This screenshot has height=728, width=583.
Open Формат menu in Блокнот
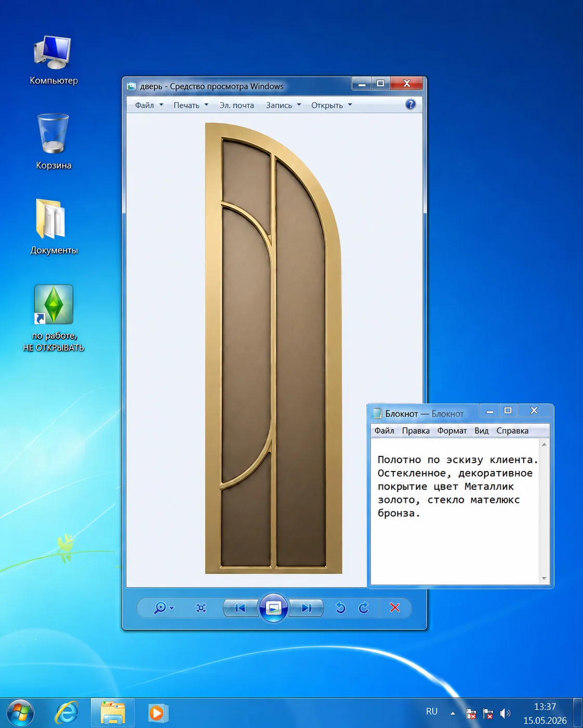[452, 430]
